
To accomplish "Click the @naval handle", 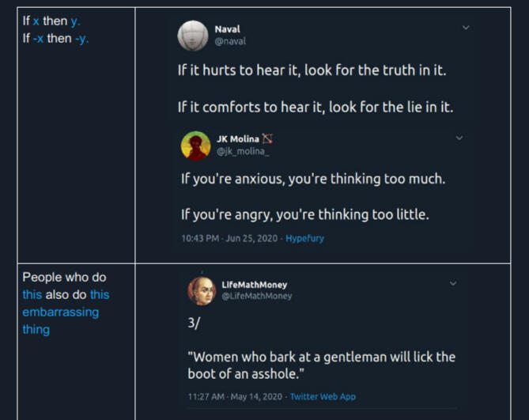I will 230,40.
